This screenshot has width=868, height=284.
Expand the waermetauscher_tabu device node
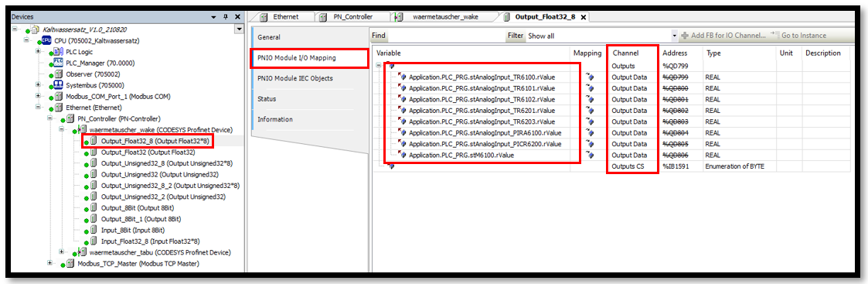point(61,251)
